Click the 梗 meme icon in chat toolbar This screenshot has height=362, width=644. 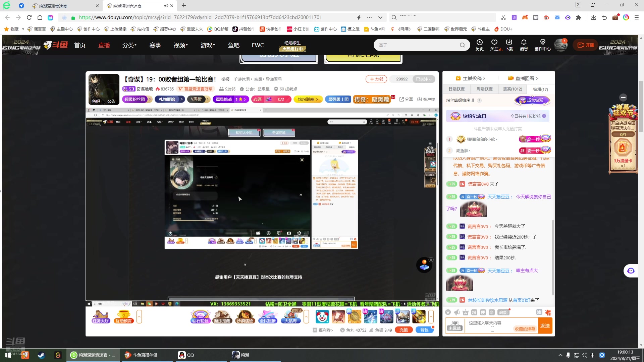coord(483,312)
